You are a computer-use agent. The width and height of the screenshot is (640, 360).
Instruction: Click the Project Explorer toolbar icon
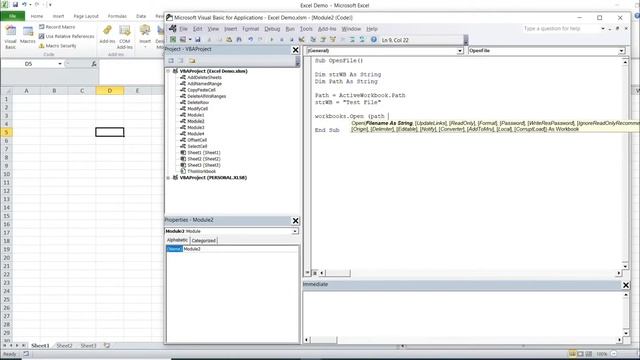[313, 40]
